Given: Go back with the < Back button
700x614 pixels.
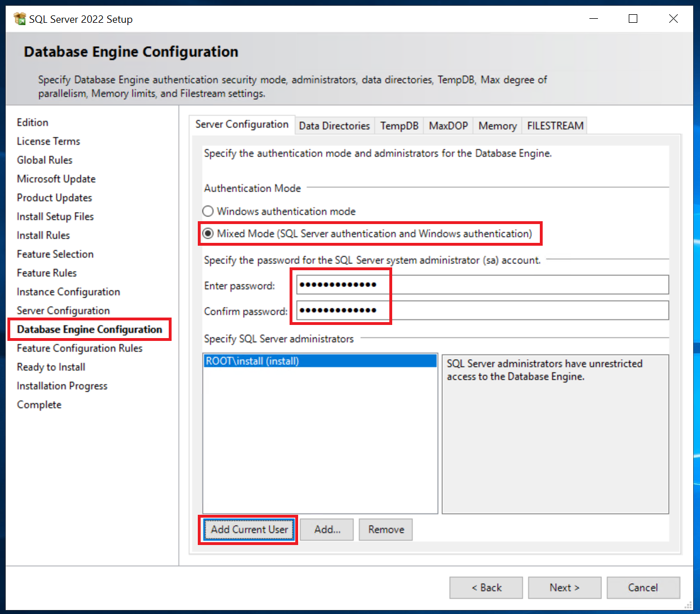Looking at the screenshot, I should [x=486, y=588].
